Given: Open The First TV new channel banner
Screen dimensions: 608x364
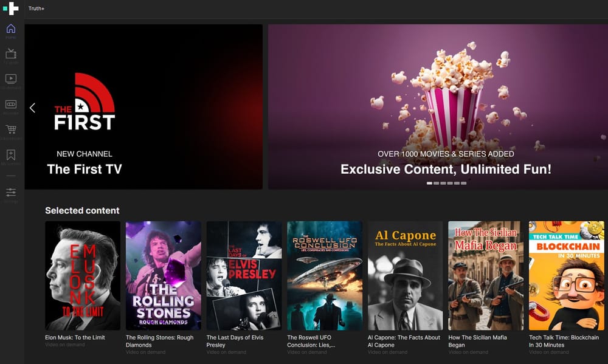Looking at the screenshot, I should tap(143, 107).
